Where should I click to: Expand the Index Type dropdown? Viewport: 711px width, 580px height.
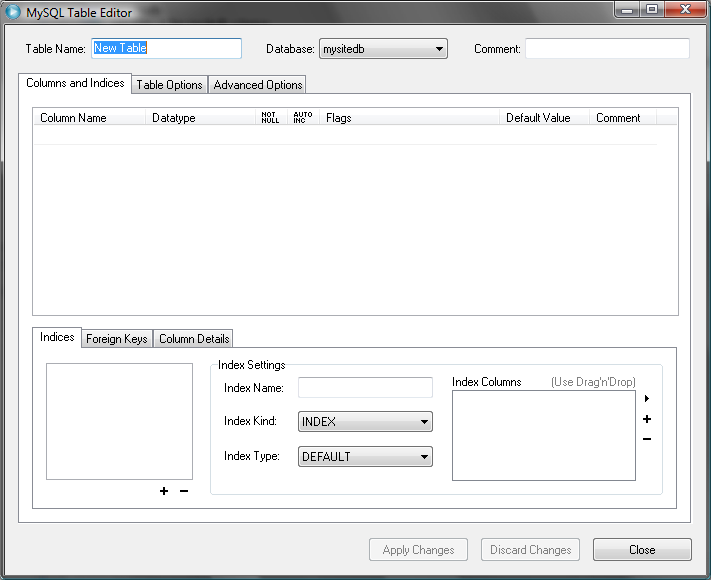point(365,457)
